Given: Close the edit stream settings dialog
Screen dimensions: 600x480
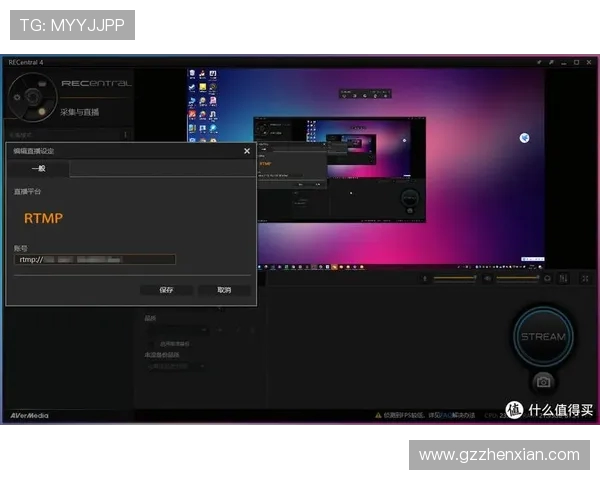Looking at the screenshot, I should 247,151.
